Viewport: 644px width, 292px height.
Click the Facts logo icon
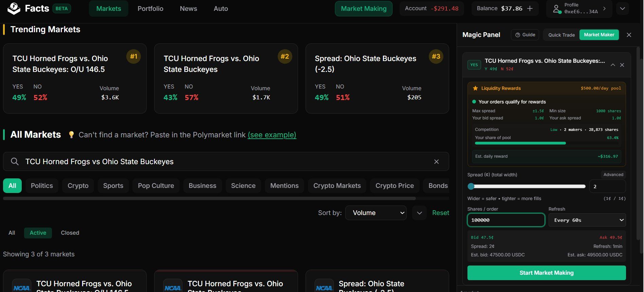click(x=14, y=8)
